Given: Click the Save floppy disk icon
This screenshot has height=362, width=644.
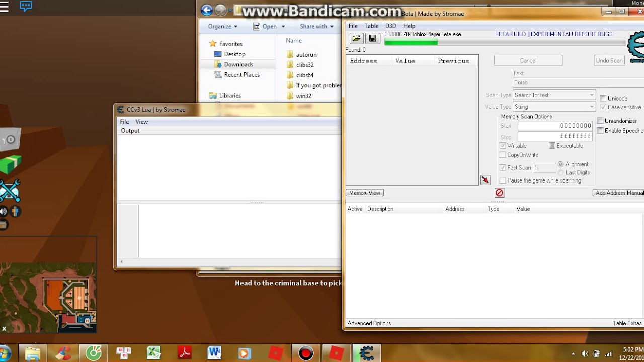Looking at the screenshot, I should [372, 38].
